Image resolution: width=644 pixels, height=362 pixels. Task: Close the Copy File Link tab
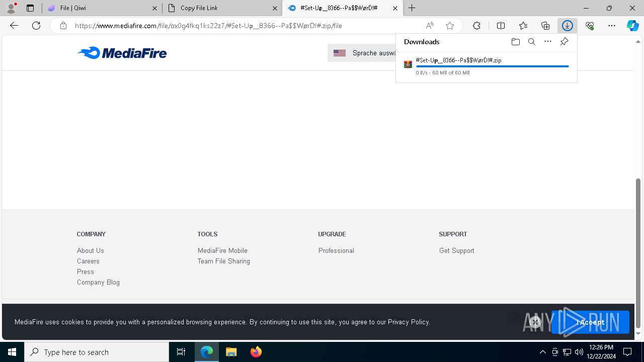pos(275,8)
